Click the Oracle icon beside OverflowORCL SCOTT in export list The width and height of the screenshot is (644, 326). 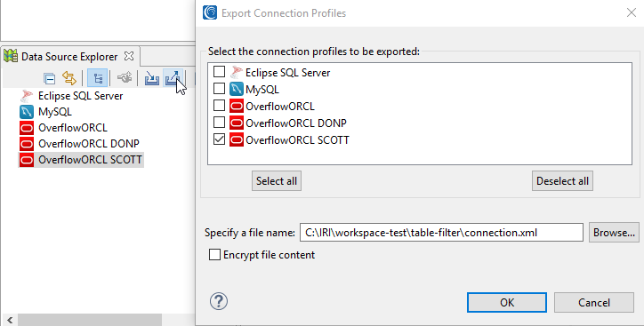tap(237, 139)
